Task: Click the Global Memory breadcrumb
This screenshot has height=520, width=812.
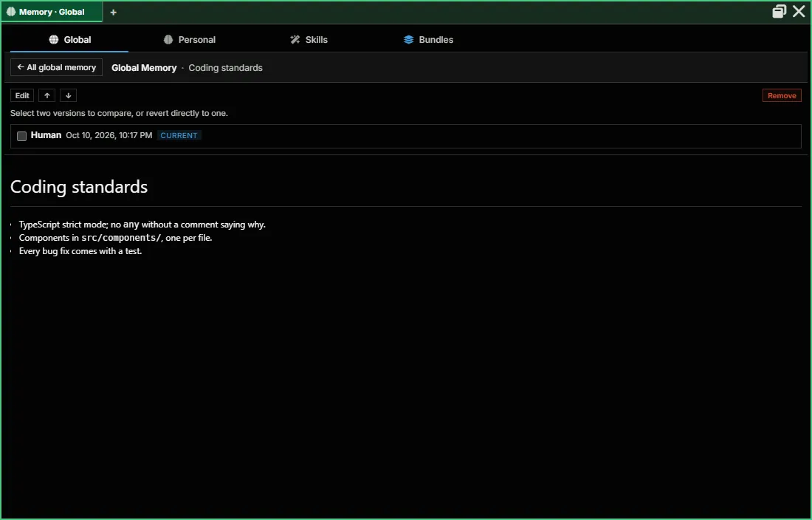Action: [144, 68]
